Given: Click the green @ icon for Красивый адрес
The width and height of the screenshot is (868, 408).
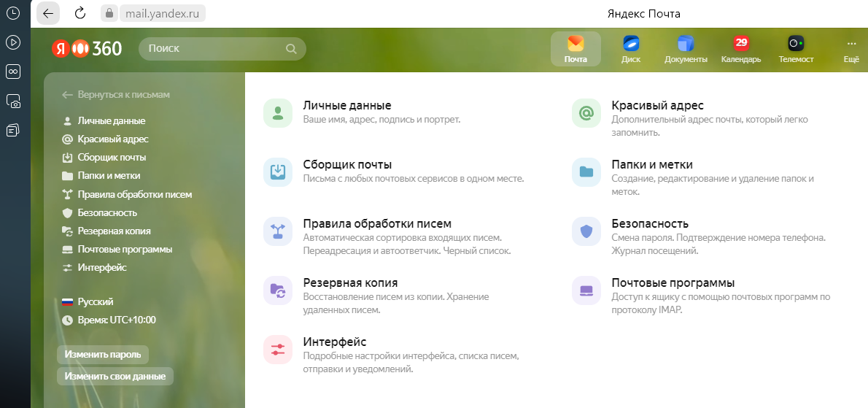Looking at the screenshot, I should point(586,113).
